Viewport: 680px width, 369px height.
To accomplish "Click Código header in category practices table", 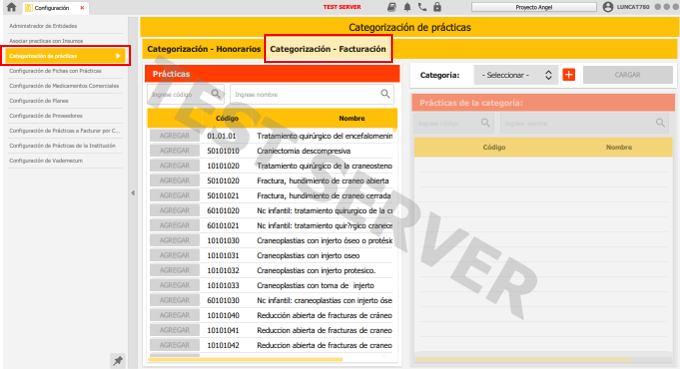I will (x=494, y=147).
